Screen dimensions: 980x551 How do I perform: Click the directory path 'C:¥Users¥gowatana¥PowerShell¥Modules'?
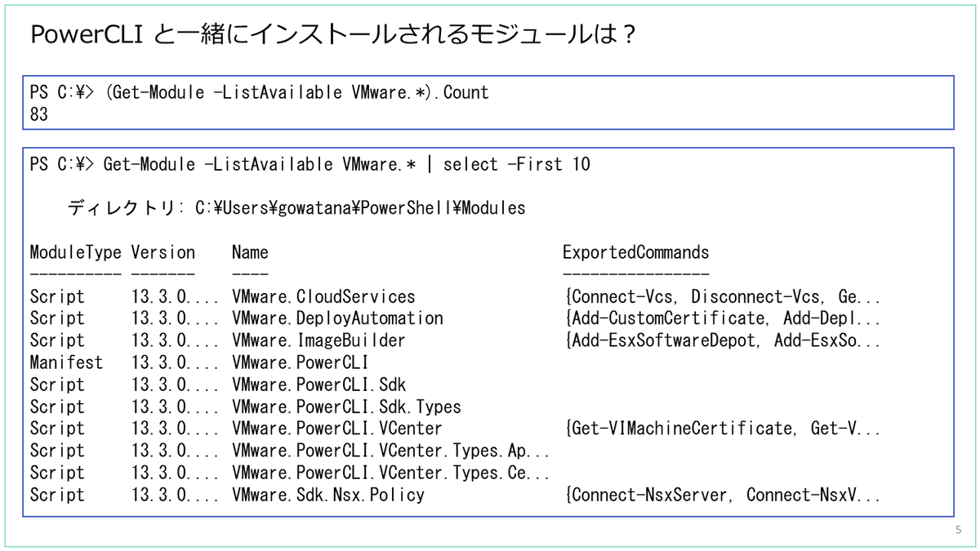click(x=360, y=208)
